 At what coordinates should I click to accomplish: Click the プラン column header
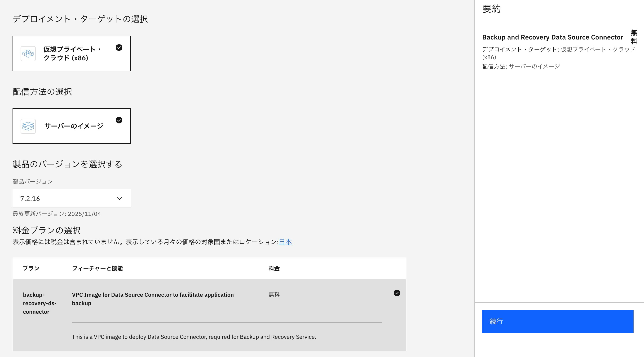[x=31, y=268]
